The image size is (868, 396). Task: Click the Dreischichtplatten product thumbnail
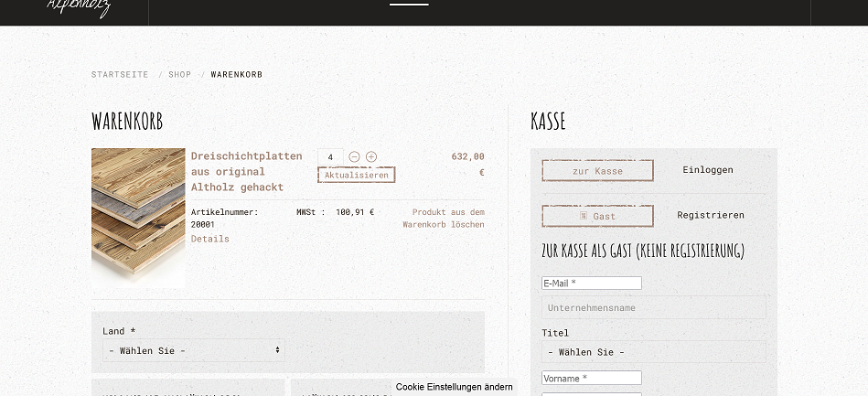point(138,218)
